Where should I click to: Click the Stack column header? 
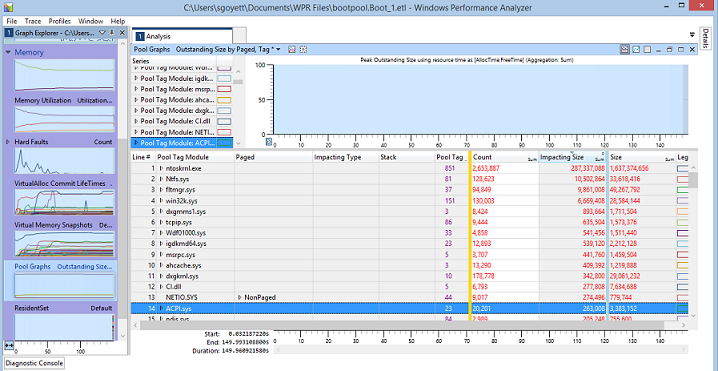coord(407,157)
